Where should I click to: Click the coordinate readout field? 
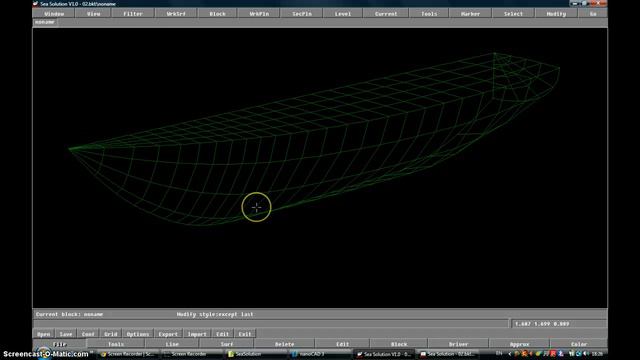(x=558, y=324)
